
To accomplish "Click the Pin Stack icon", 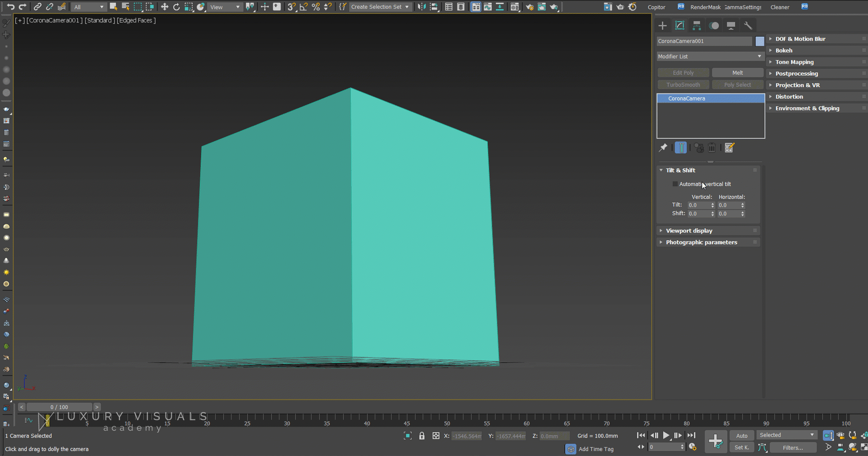I will [663, 147].
